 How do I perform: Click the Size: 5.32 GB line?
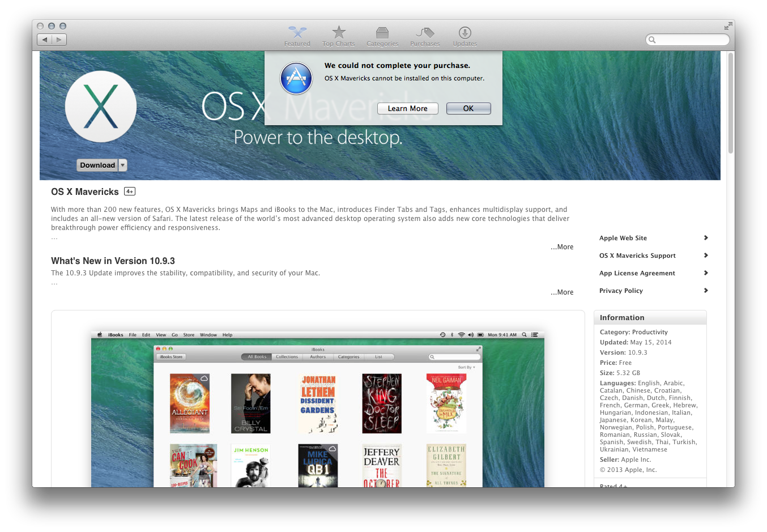[620, 373]
